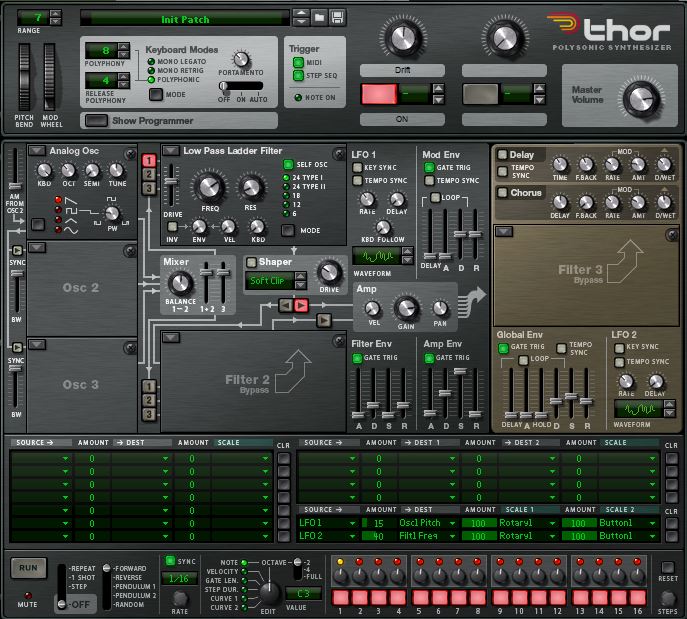The height and width of the screenshot is (619, 687).
Task: Click the Show Programmer button
Action: click(x=97, y=120)
